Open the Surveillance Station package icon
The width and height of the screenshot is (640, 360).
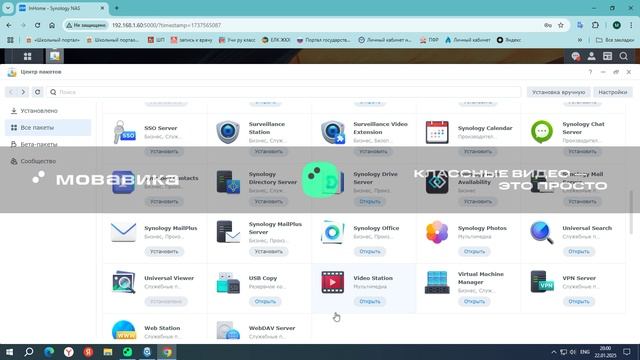(228, 132)
